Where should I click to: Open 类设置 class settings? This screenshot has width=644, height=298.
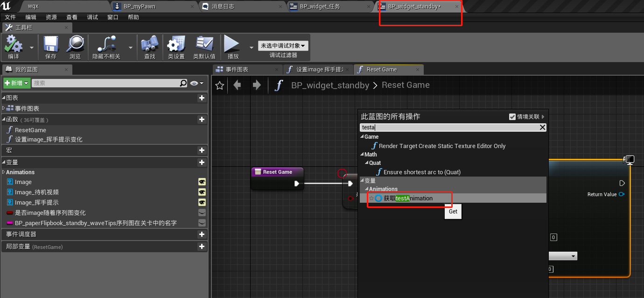[175, 46]
